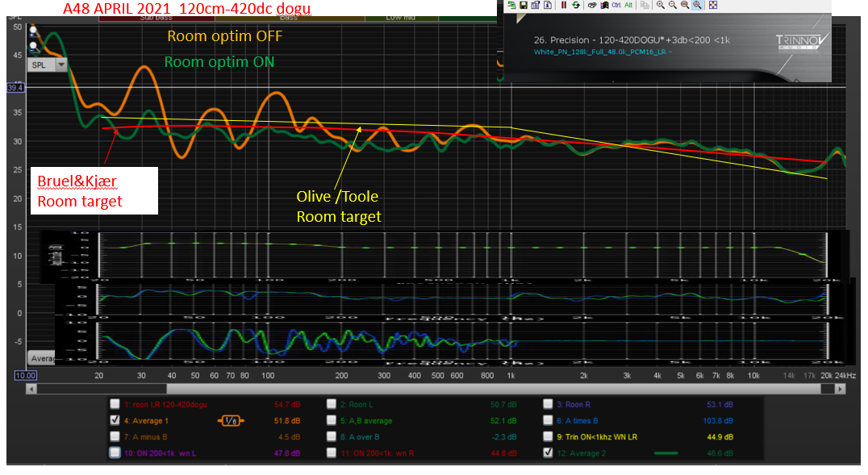This screenshot has width=868, height=475.
Task: Enable the 6: A times B checkbox
Action: 548,419
